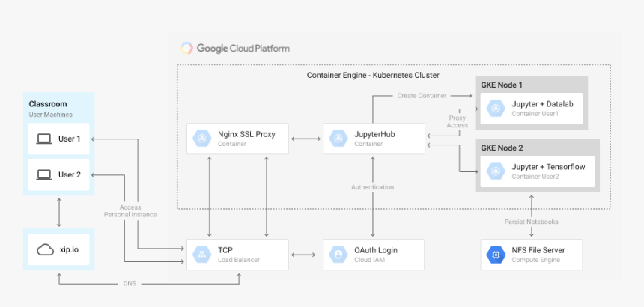The height and width of the screenshot is (307, 644).
Task: Select the 'Classroom' heading text
Action: pyautogui.click(x=48, y=104)
